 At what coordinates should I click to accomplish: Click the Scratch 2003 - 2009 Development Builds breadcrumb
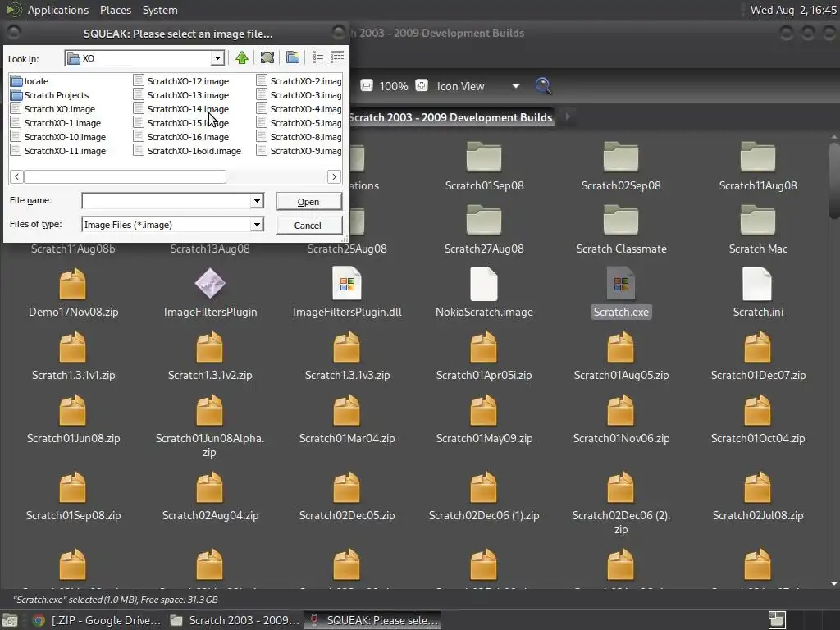(x=450, y=117)
